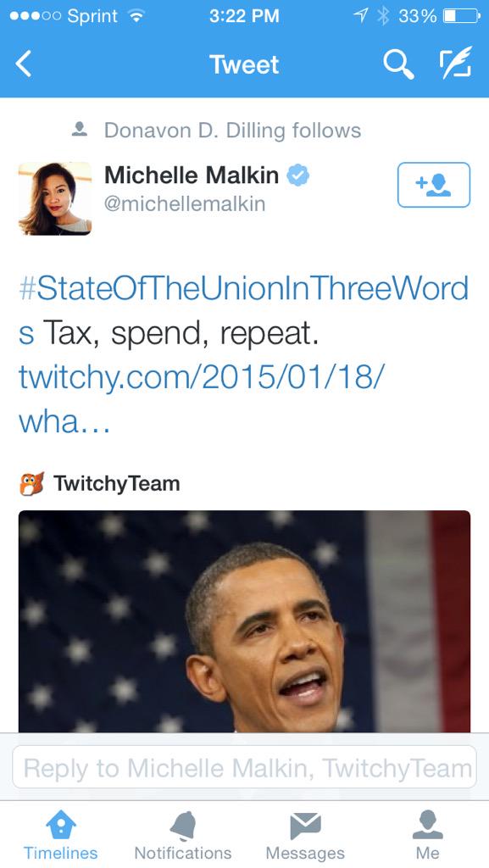
Task: Go to the Me tab
Action: pos(428,836)
